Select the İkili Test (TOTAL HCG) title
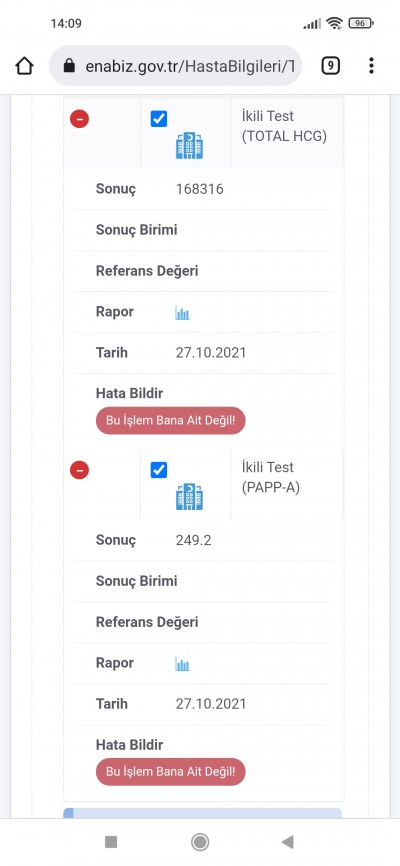 click(284, 126)
